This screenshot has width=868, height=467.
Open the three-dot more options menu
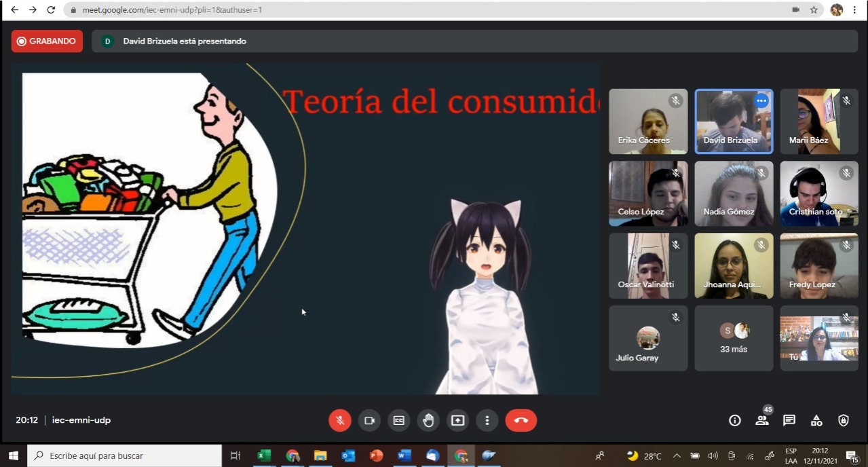(487, 420)
